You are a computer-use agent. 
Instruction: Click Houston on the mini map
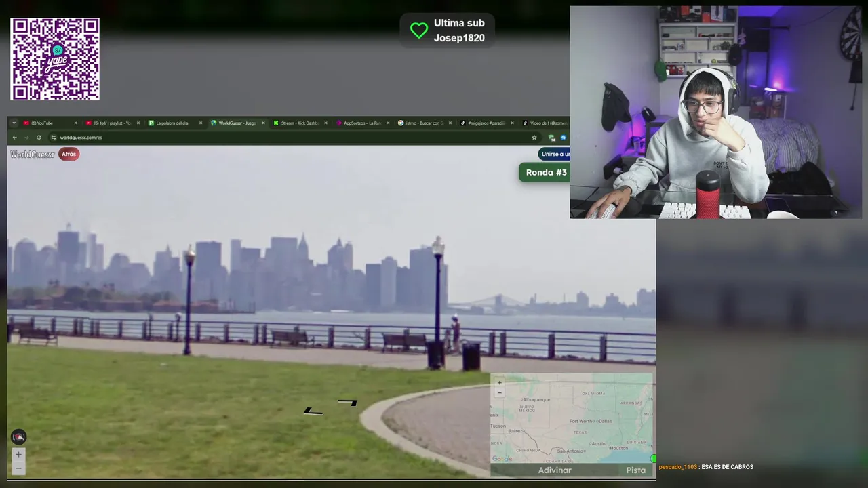(x=619, y=448)
